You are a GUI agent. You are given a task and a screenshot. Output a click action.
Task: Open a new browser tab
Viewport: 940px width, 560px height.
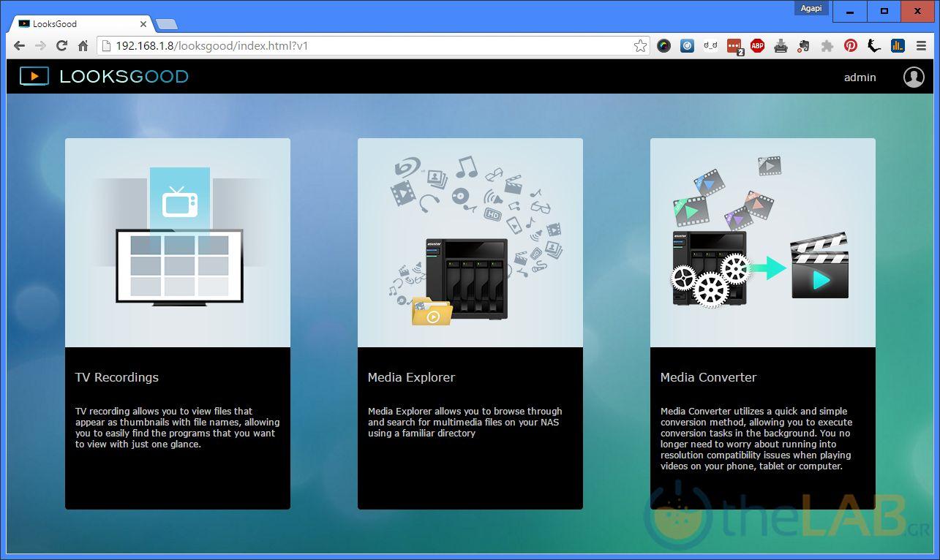[167, 24]
